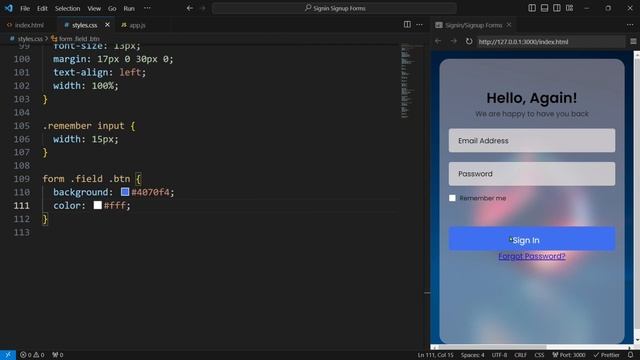Click form .field .btn breadcrumb symbol
The height and width of the screenshot is (360, 640).
click(x=79, y=39)
